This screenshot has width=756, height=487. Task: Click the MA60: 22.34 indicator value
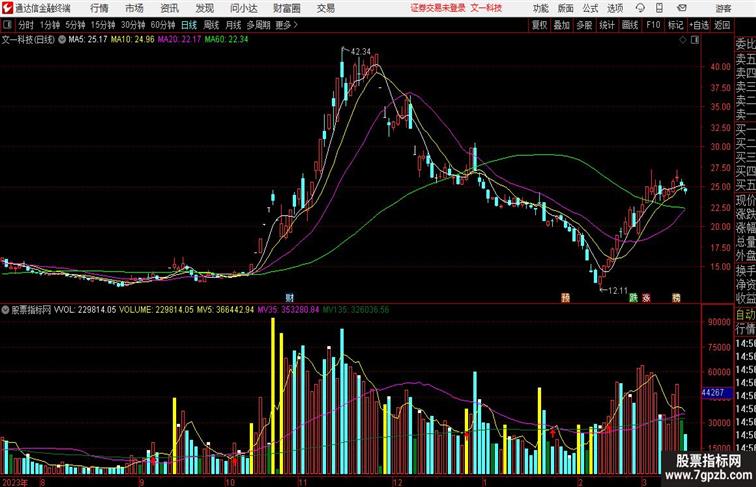click(226, 40)
